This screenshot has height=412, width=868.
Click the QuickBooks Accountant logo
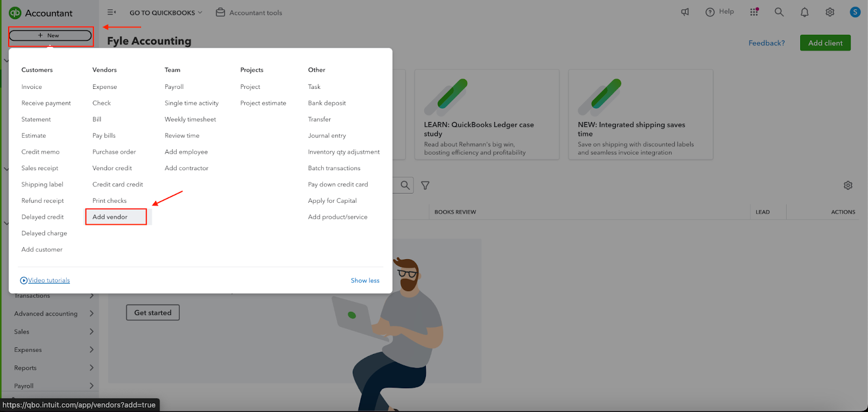pos(41,13)
